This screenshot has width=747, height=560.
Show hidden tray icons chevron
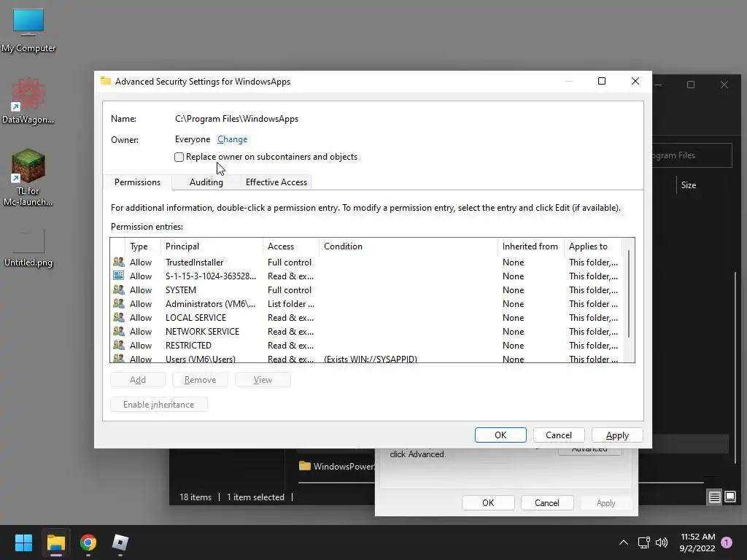623,542
